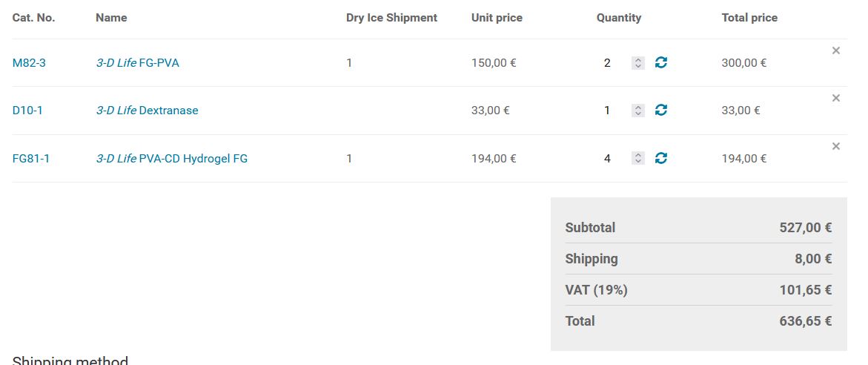Remove FG81-1 from the cart
Screen dimensions: 868x365
(x=836, y=146)
